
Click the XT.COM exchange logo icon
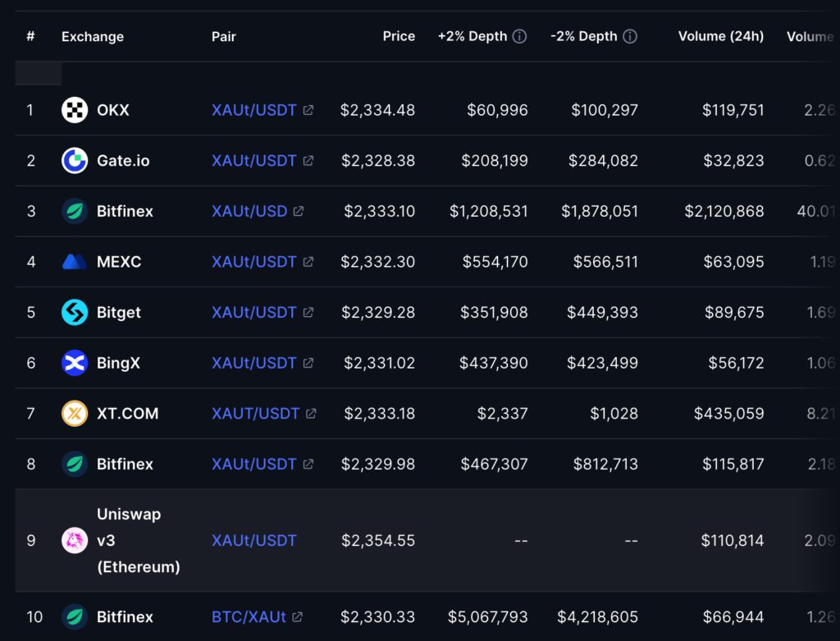[75, 414]
